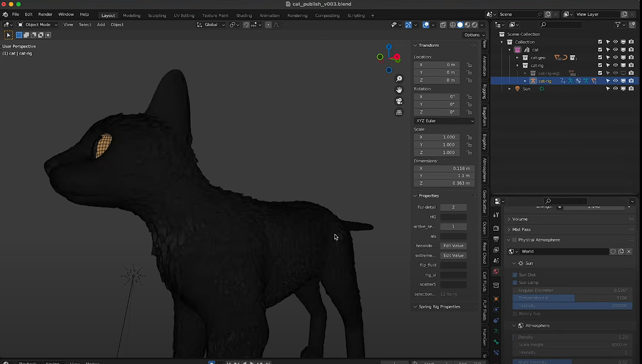
Task: Click the pan hand icon in viewport
Action: [x=399, y=89]
